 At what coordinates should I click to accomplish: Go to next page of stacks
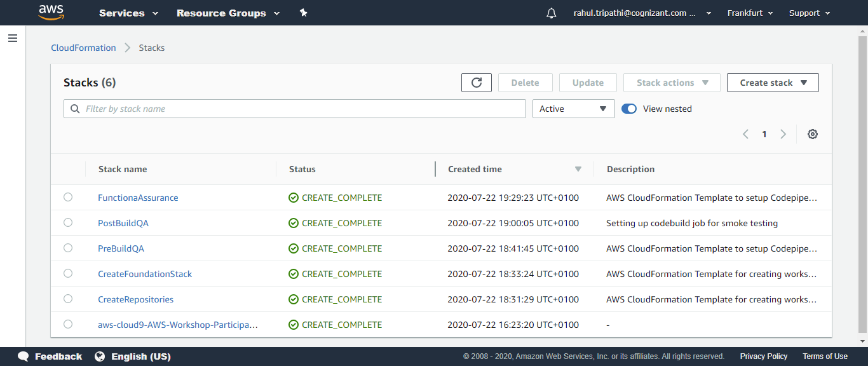click(x=783, y=134)
